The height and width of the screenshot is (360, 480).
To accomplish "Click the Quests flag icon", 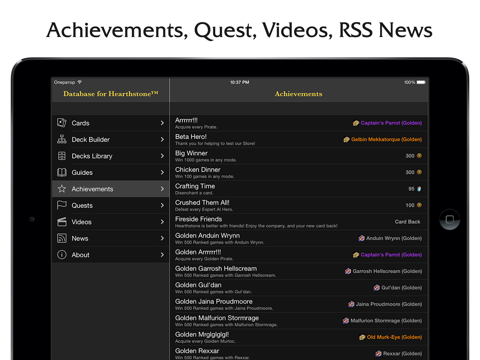I will pyautogui.click(x=62, y=205).
